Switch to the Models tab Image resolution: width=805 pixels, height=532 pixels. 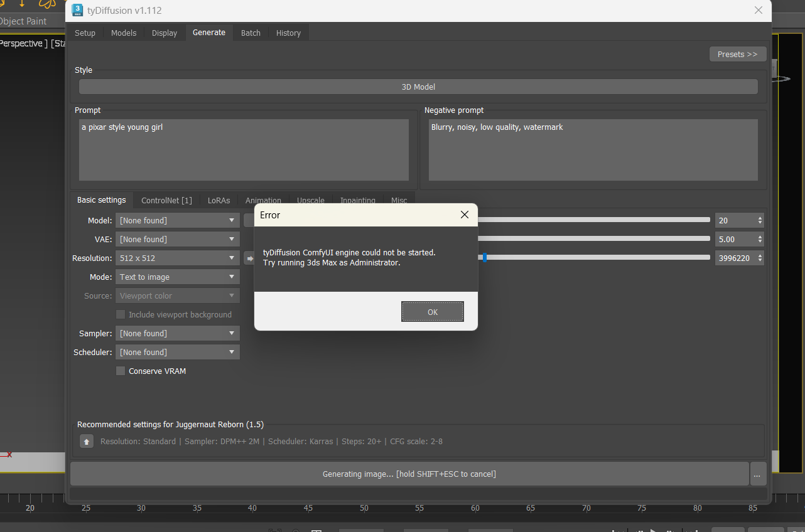coord(124,33)
